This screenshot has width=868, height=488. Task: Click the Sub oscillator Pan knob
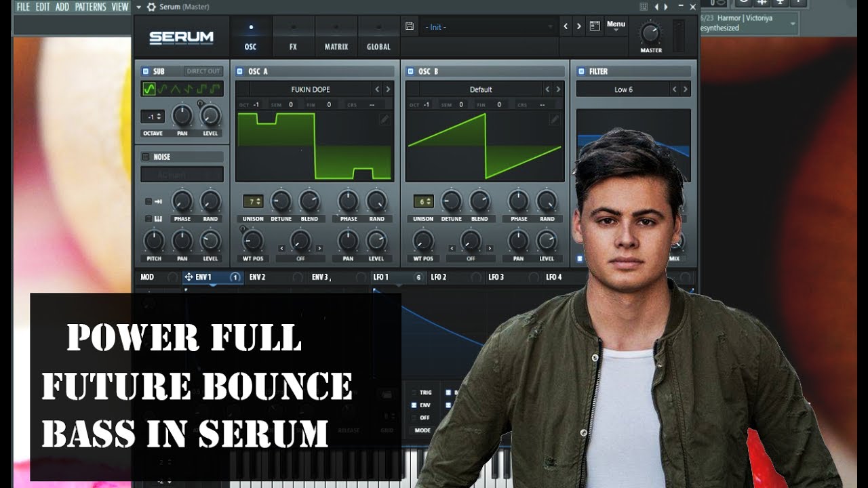pyautogui.click(x=182, y=115)
